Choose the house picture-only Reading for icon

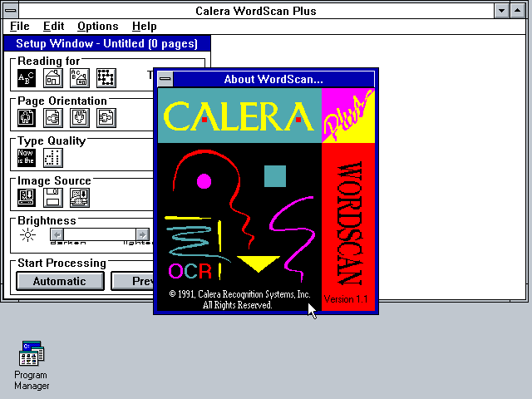[x=53, y=78]
